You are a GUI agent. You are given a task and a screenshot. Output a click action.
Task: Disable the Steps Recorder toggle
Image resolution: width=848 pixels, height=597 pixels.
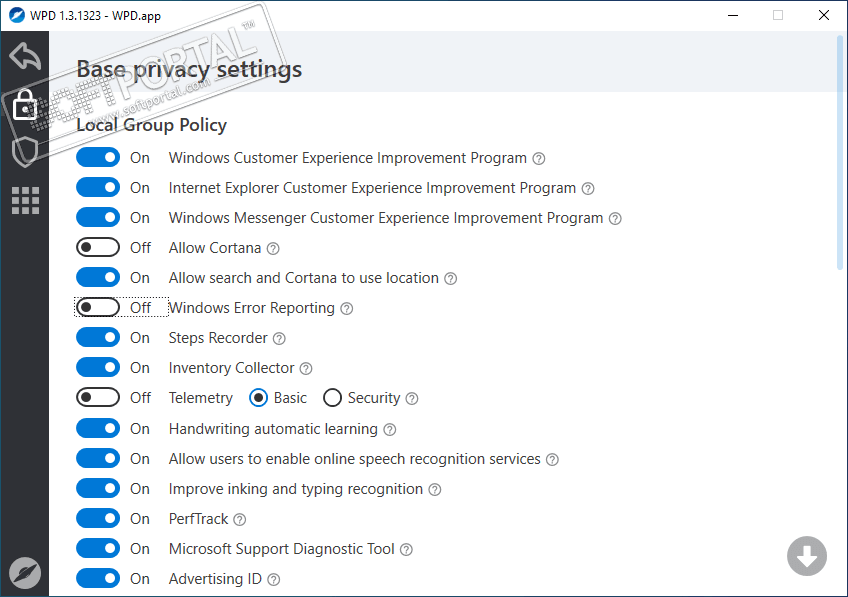[98, 338]
